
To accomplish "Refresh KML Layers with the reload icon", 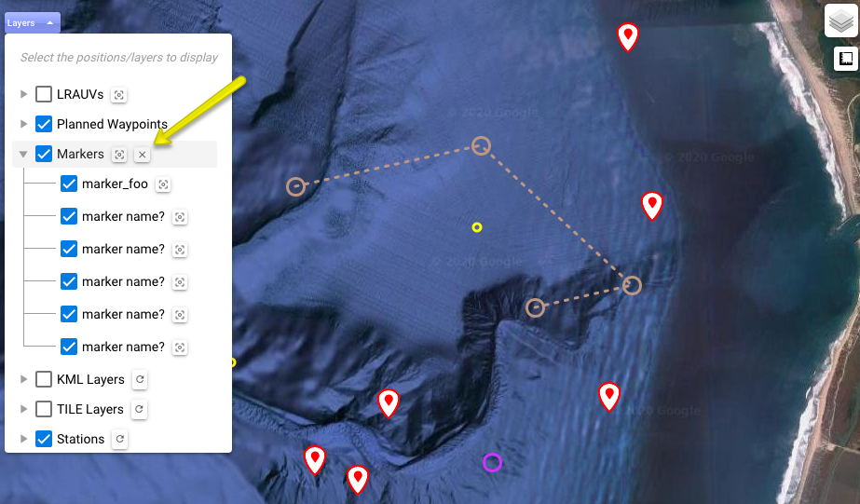I will 140,379.
